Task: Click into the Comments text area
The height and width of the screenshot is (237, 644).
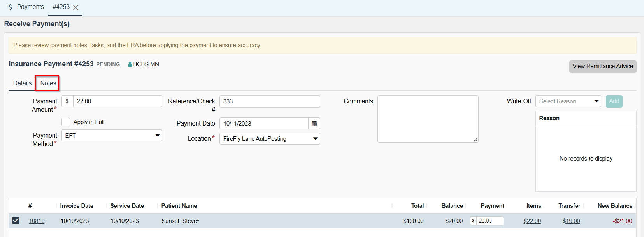Action: click(428, 119)
